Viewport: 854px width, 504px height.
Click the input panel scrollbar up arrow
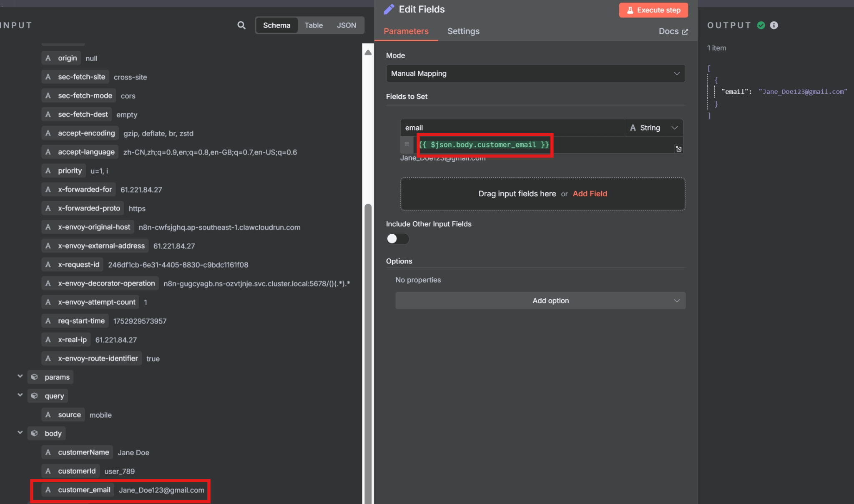coord(368,53)
